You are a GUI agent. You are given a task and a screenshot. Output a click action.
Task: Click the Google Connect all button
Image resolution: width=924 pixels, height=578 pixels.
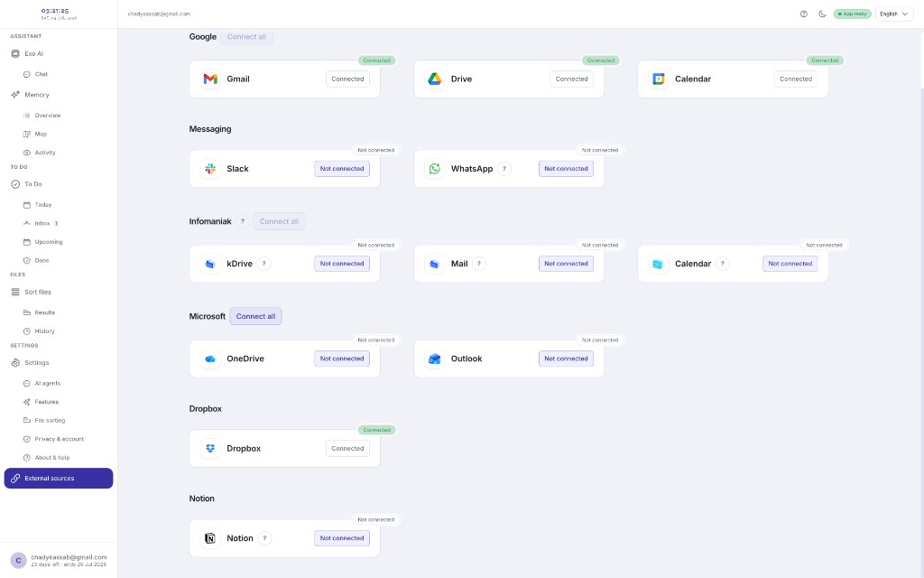(x=246, y=36)
